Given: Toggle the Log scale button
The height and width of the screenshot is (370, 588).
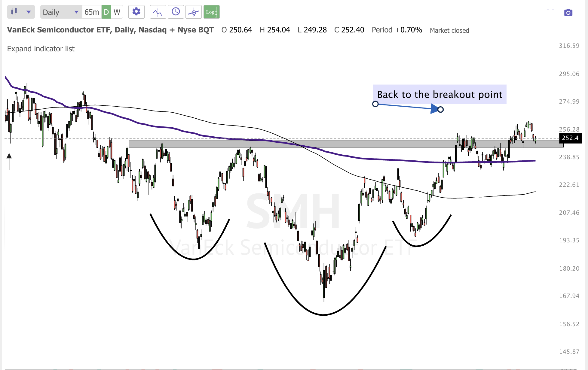Looking at the screenshot, I should coord(211,12).
